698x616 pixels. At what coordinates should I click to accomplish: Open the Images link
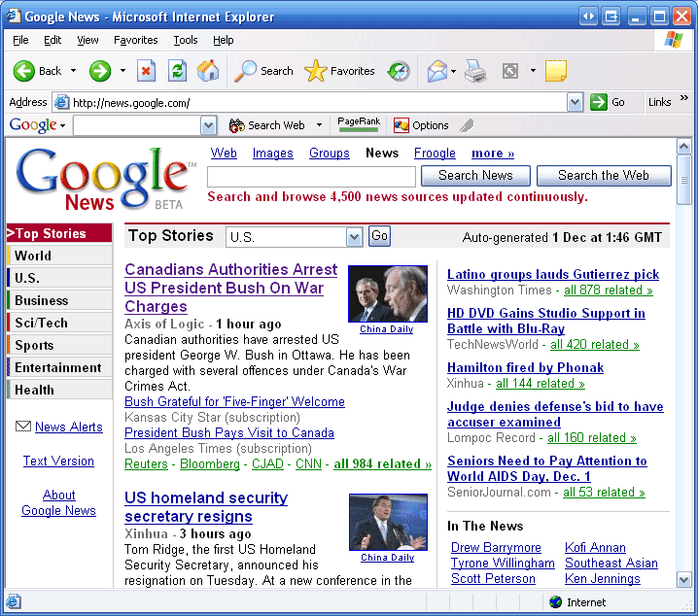(273, 153)
